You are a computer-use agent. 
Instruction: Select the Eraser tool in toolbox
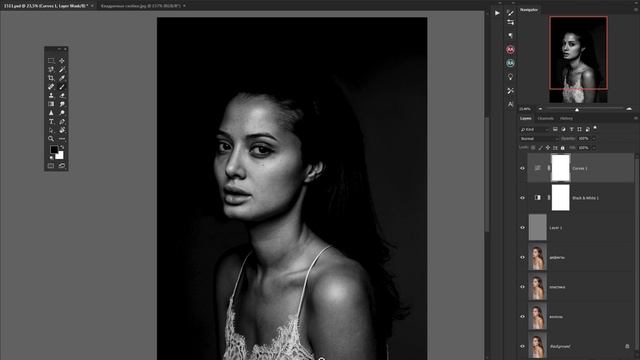(x=62, y=96)
